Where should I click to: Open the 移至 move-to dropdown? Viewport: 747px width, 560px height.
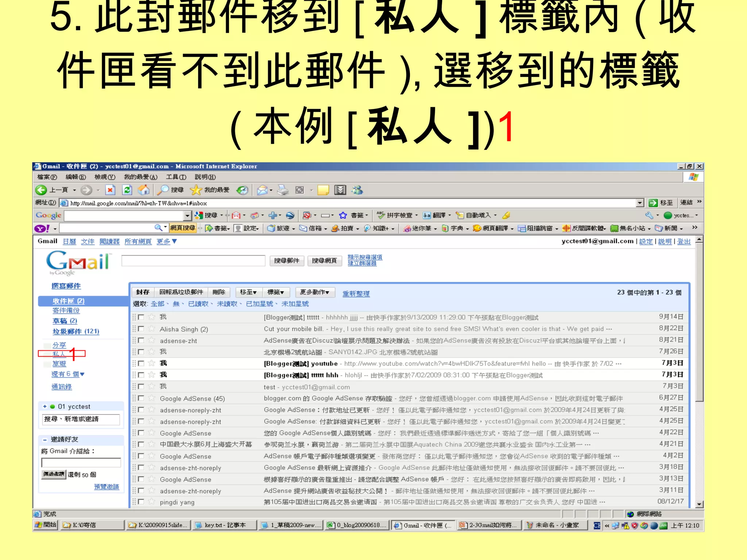click(248, 292)
